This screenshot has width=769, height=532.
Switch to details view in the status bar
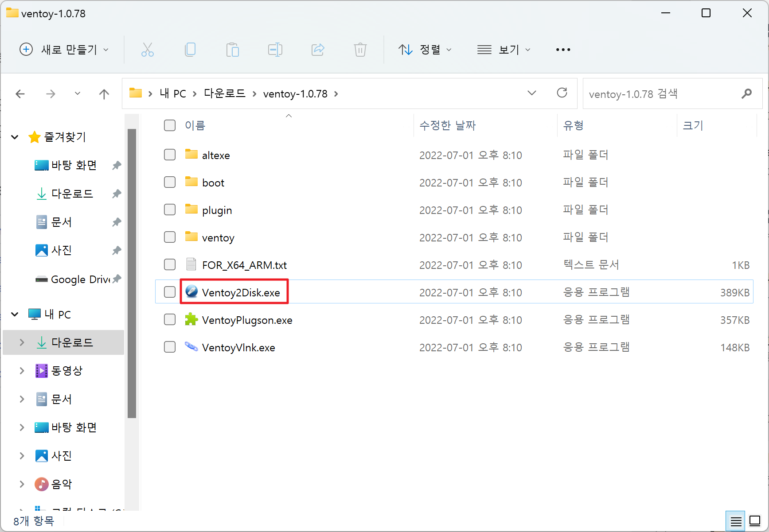(736, 521)
